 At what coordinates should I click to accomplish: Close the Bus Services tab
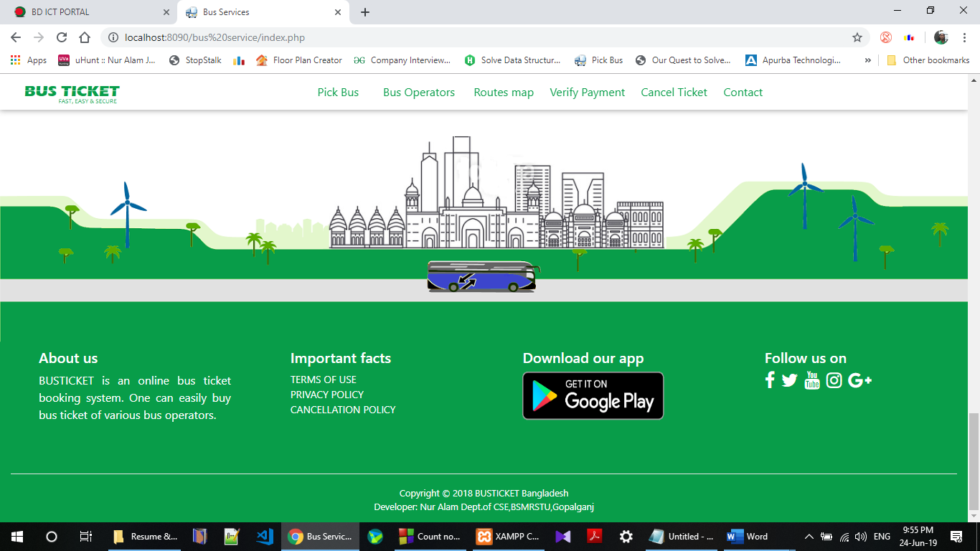point(338,12)
